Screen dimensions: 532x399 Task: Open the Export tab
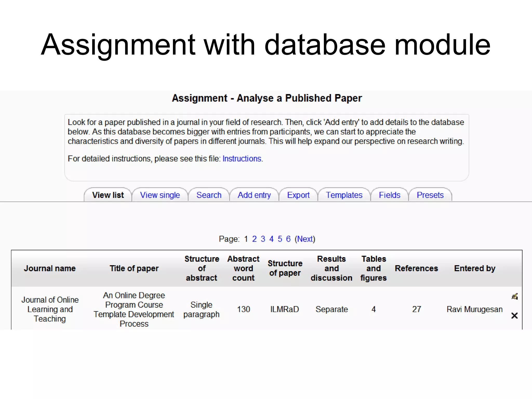point(298,195)
